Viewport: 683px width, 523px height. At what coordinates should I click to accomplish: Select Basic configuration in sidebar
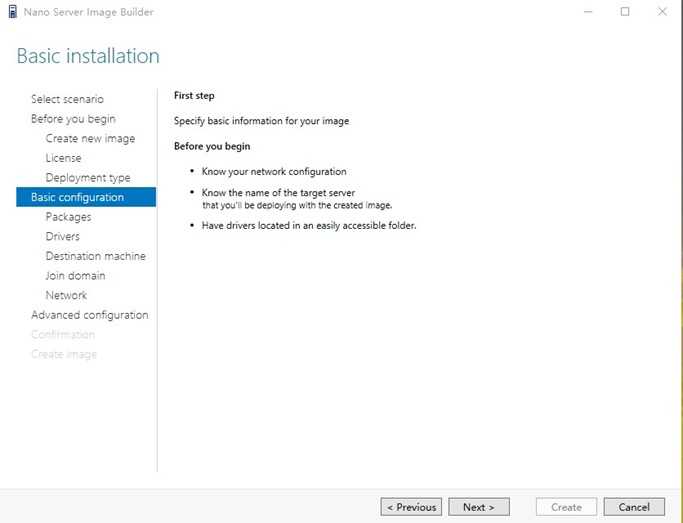coord(77,197)
